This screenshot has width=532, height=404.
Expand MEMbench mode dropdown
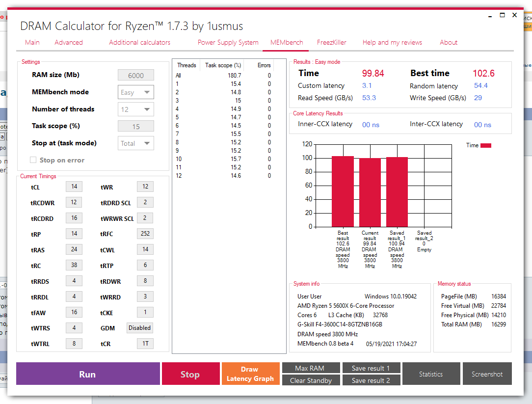[x=136, y=92]
